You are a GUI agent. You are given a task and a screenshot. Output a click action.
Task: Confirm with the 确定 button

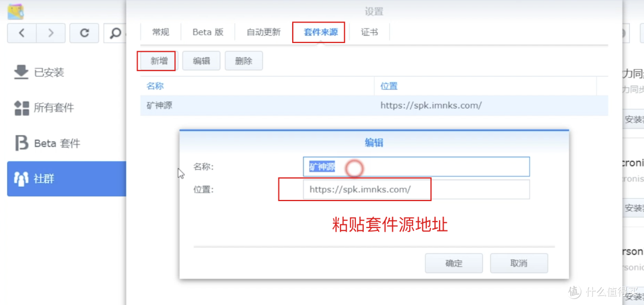[x=454, y=263]
